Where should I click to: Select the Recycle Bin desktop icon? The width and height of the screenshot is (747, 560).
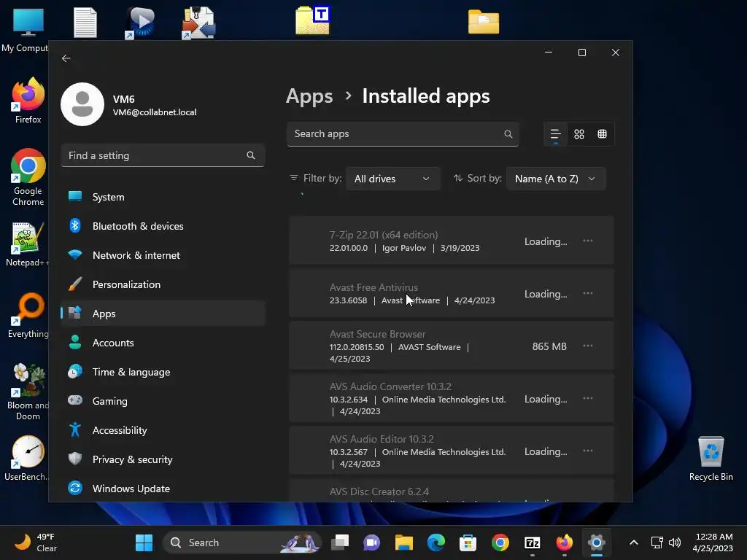pyautogui.click(x=711, y=459)
